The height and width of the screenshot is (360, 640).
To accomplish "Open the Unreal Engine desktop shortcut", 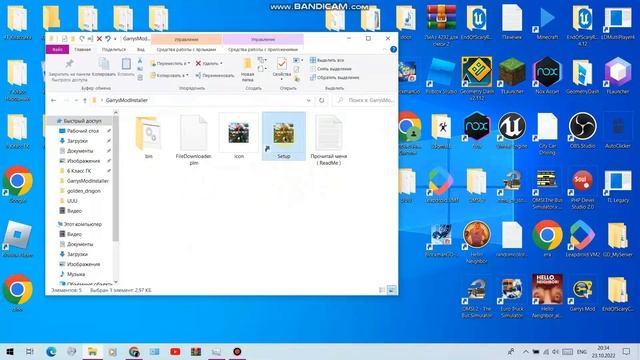I will click(x=512, y=130).
